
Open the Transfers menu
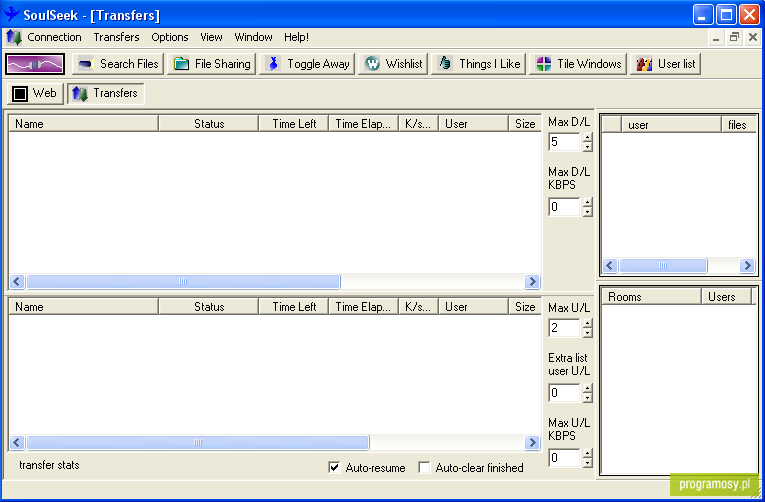116,37
